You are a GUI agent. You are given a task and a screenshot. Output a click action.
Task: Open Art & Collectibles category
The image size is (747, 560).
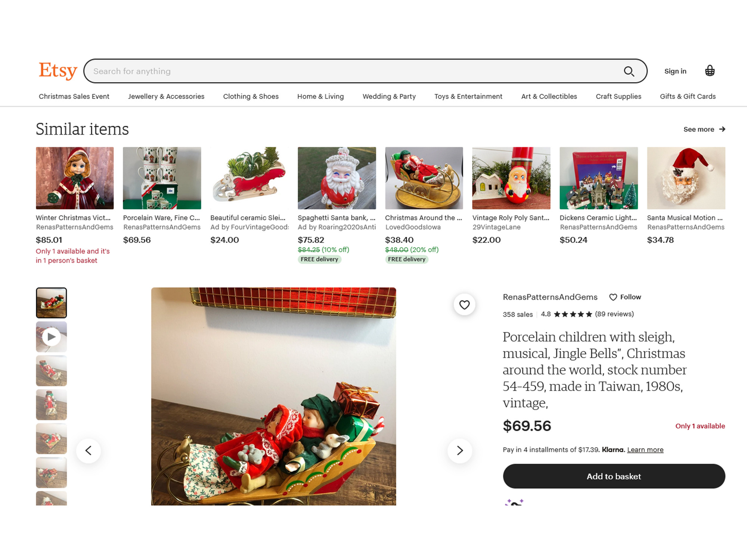[549, 96]
